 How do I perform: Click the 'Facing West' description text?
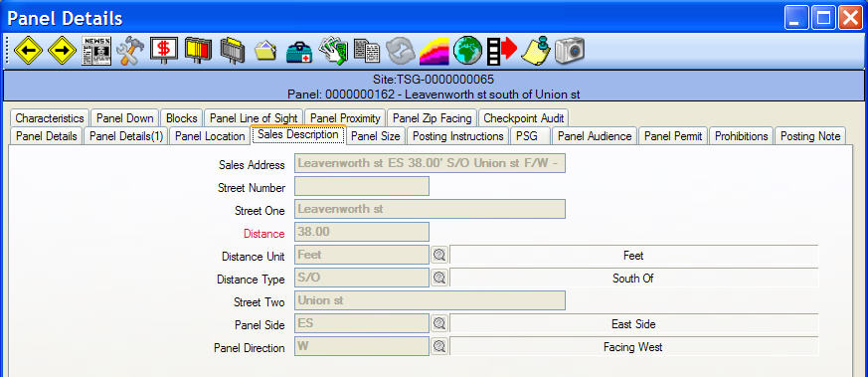633,347
